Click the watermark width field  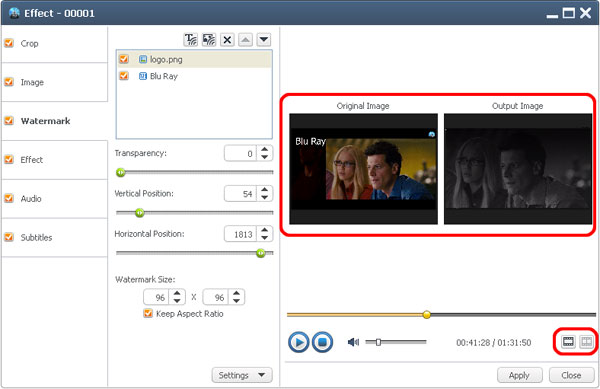click(x=156, y=297)
